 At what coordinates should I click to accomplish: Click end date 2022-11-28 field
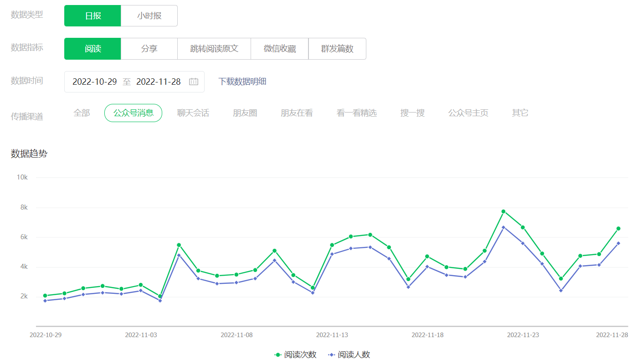(x=159, y=82)
